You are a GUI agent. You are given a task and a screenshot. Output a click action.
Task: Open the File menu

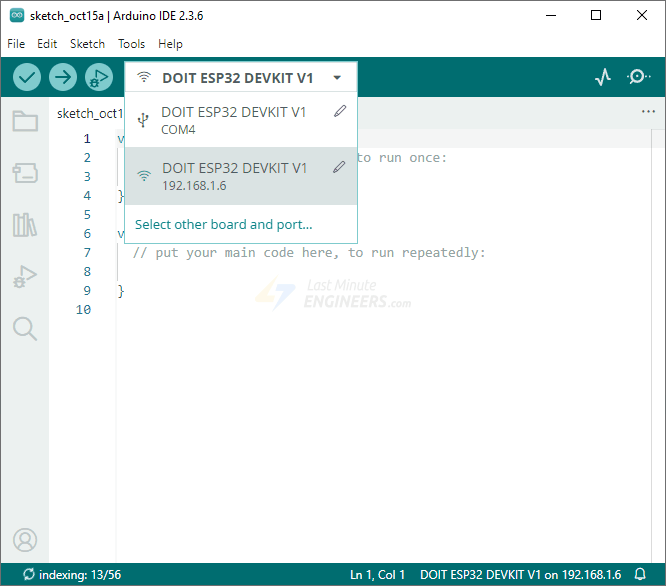[x=16, y=44]
